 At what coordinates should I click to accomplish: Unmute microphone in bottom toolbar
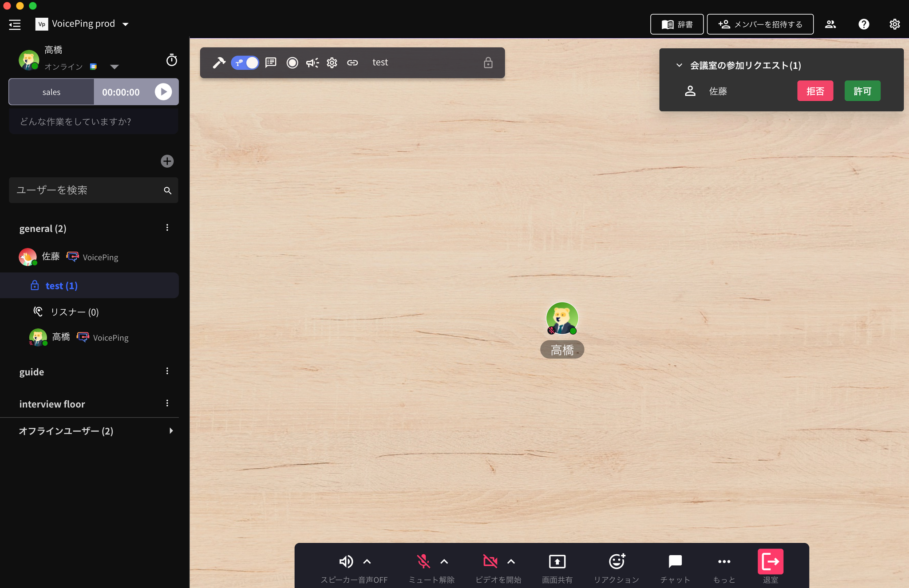(423, 561)
